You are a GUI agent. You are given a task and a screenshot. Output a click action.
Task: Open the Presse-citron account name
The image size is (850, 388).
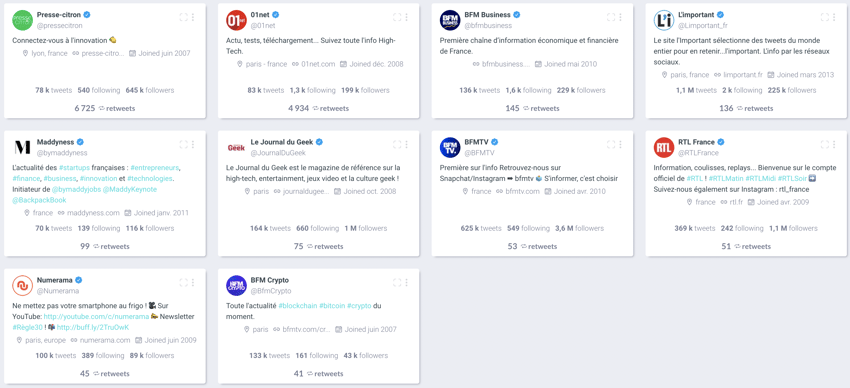pyautogui.click(x=59, y=15)
